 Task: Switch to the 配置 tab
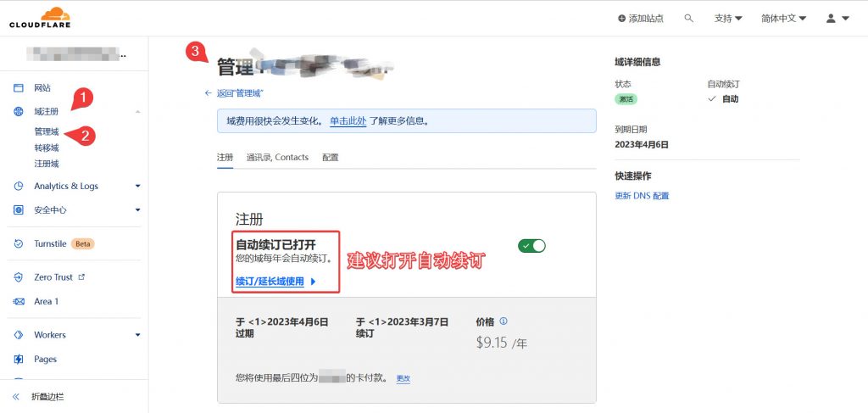click(x=330, y=157)
